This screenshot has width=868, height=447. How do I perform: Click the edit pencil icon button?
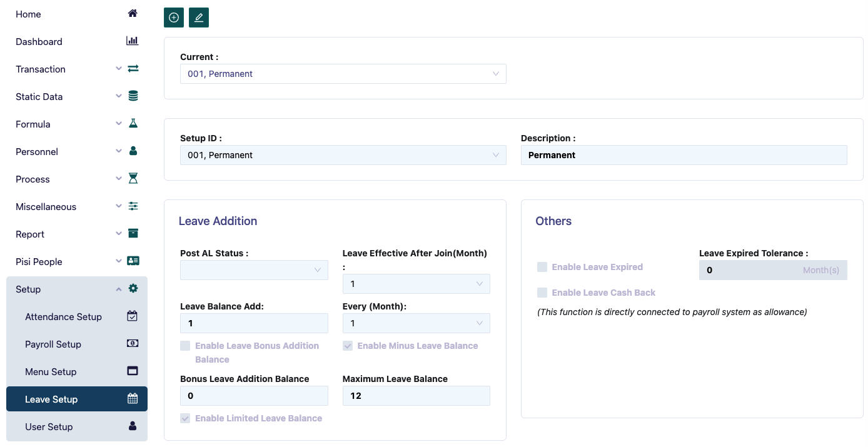click(199, 18)
